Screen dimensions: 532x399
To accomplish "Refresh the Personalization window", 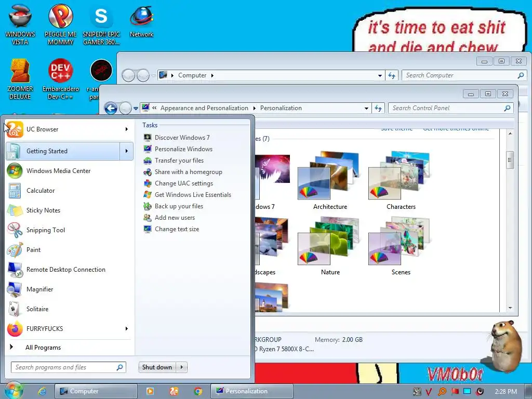I will point(378,108).
